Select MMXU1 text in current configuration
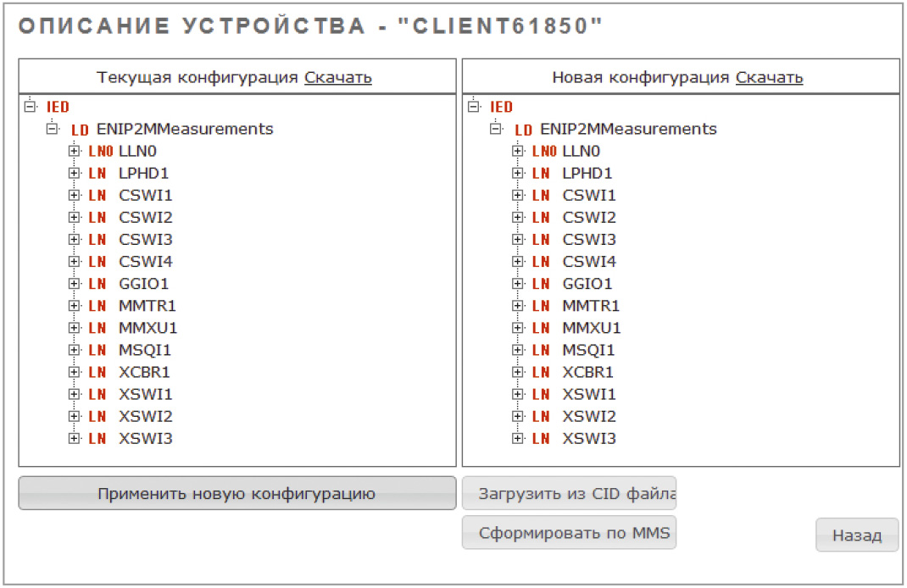This screenshot has width=907, height=588. (148, 328)
